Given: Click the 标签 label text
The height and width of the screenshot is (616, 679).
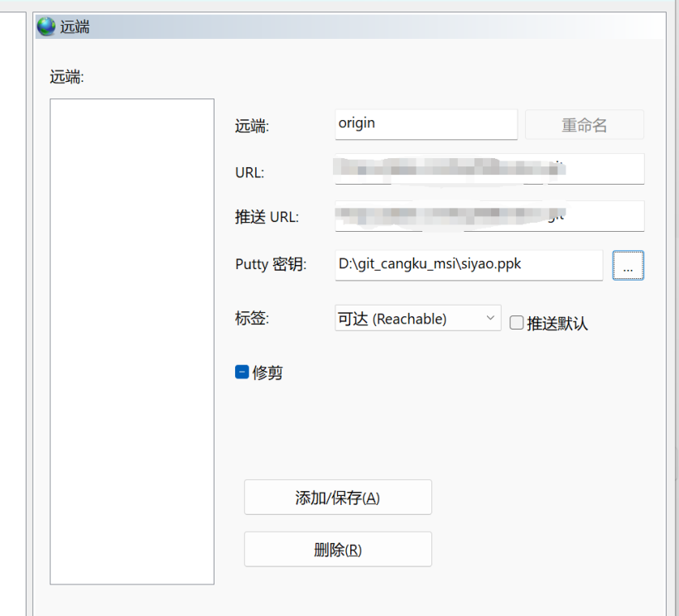Looking at the screenshot, I should pos(252,318).
